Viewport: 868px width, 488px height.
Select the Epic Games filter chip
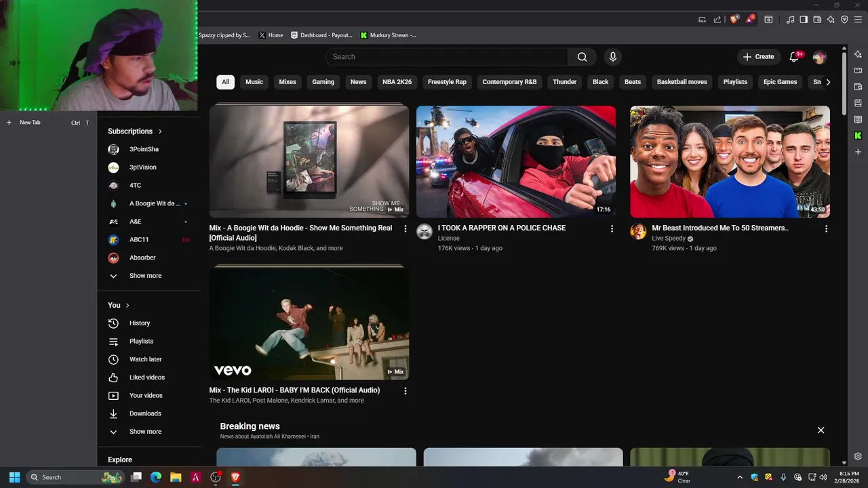[x=780, y=82]
